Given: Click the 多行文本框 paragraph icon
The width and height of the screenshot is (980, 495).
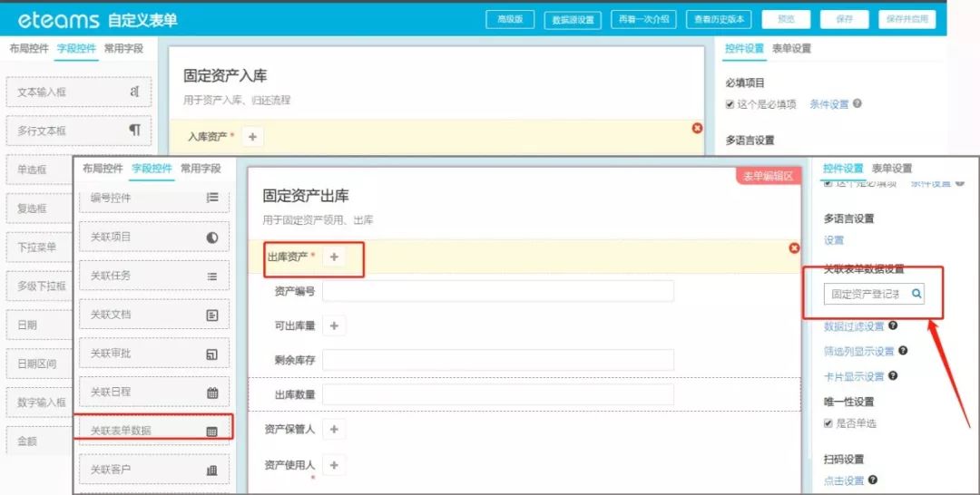Looking at the screenshot, I should point(134,131).
